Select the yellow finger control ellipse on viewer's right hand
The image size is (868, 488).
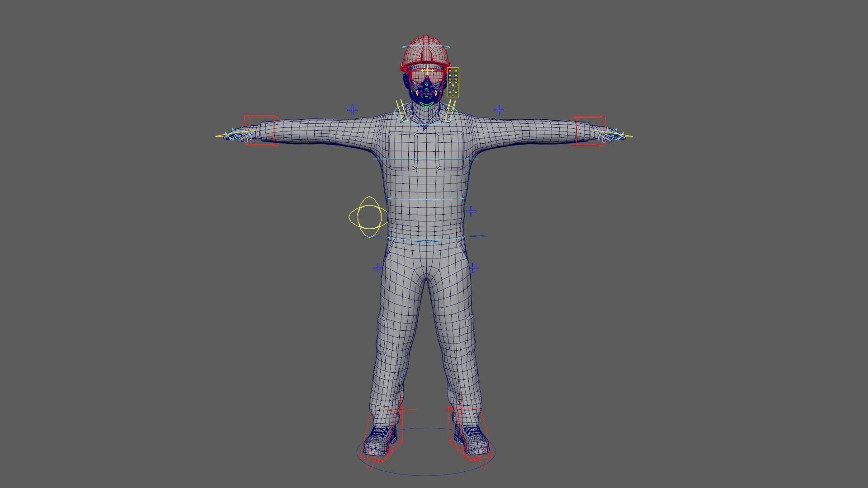point(613,135)
